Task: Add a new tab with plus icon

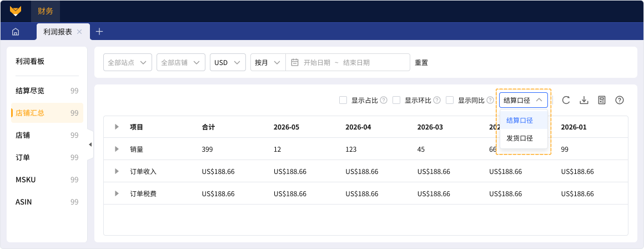Action: coord(99,31)
